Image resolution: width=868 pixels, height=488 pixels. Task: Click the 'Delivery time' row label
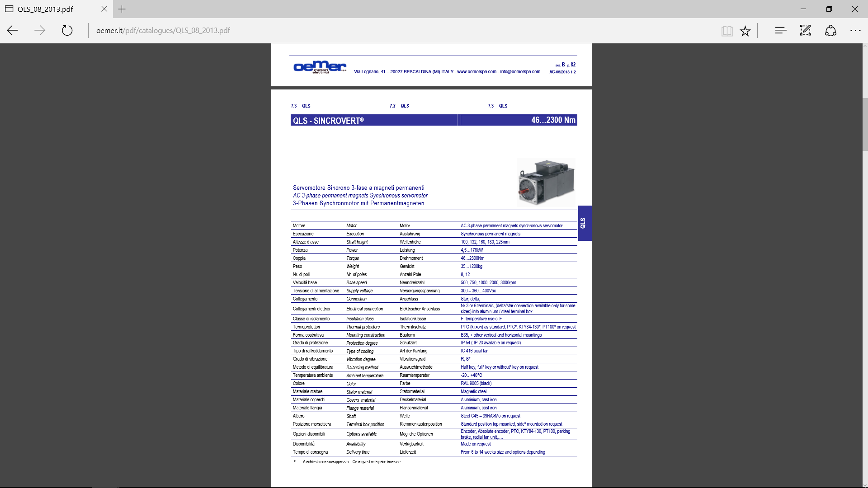pos(358,452)
